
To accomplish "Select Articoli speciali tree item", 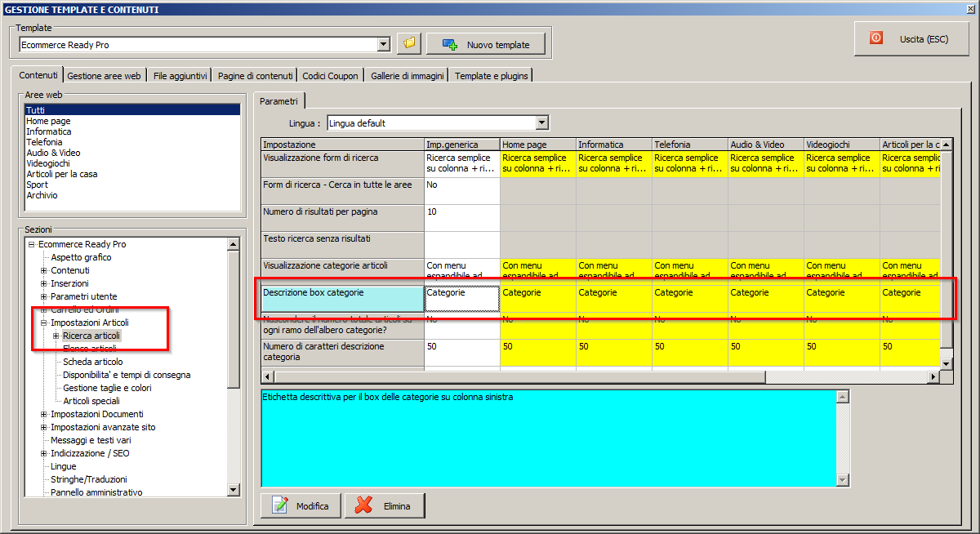I will [91, 401].
